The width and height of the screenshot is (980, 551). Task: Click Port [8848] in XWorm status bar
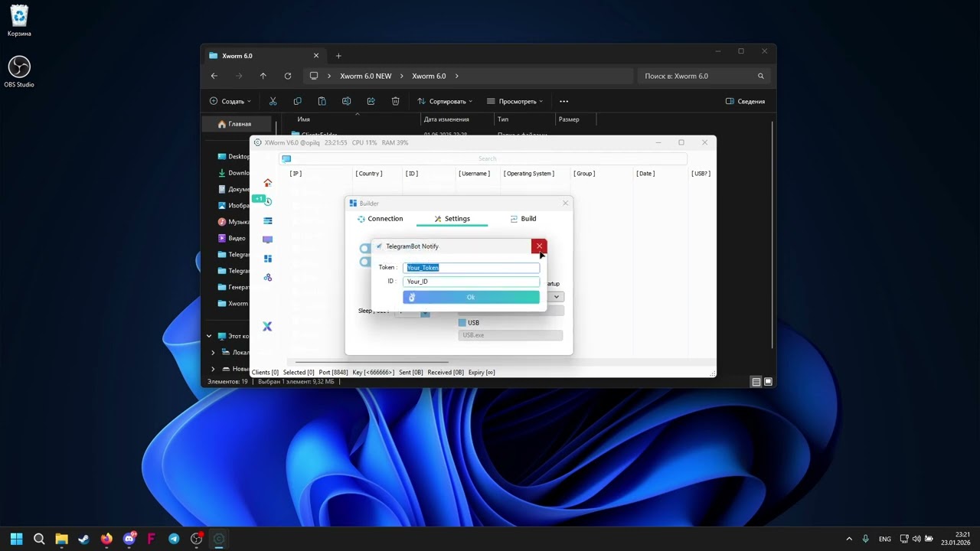tap(334, 373)
